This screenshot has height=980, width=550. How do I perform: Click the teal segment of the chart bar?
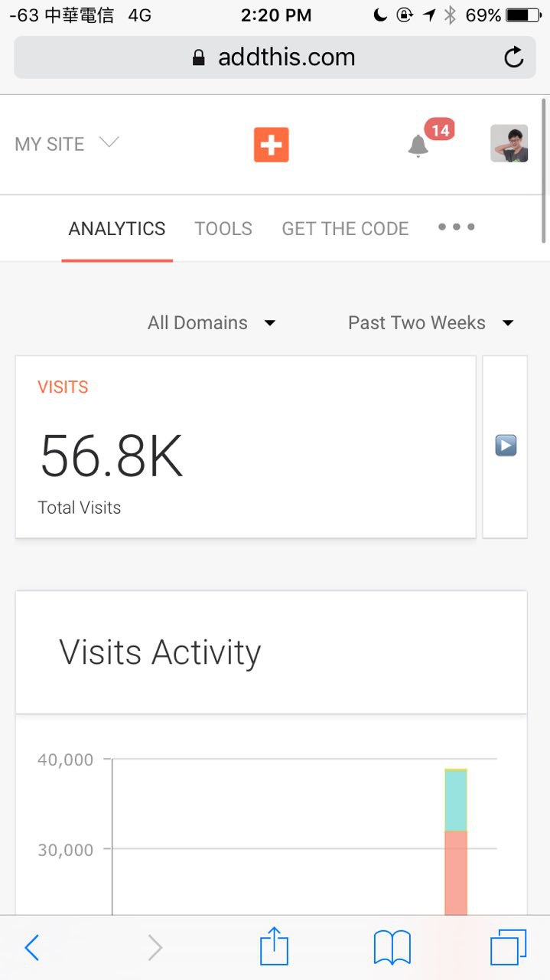(x=456, y=800)
